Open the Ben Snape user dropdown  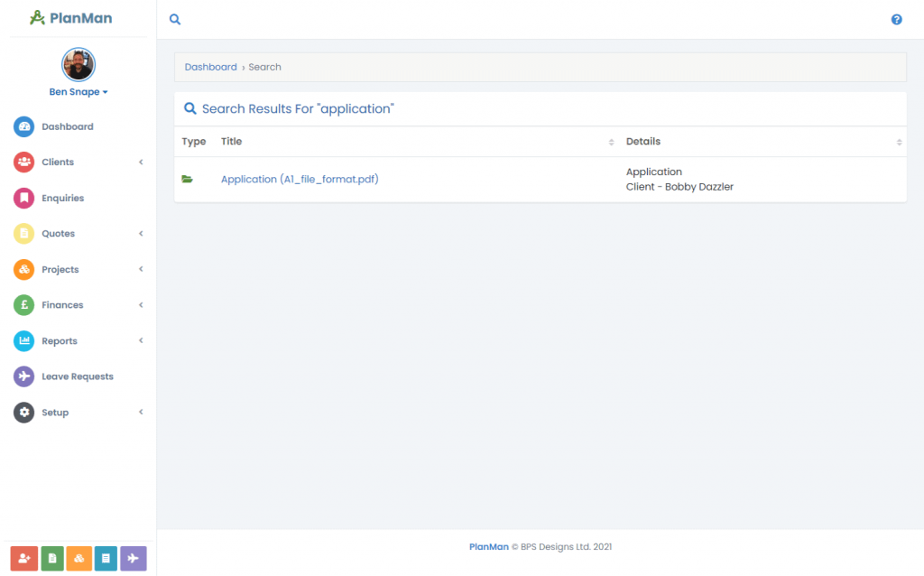[79, 92]
